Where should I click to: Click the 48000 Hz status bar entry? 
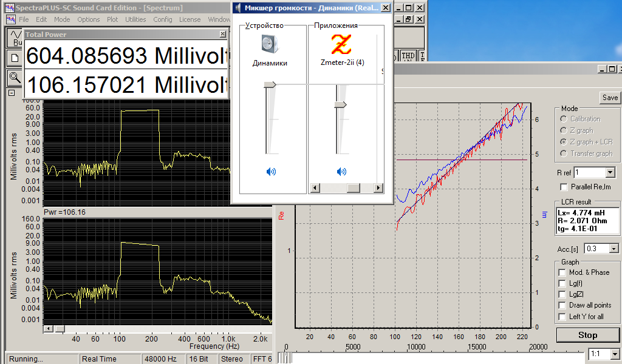[x=163, y=359]
